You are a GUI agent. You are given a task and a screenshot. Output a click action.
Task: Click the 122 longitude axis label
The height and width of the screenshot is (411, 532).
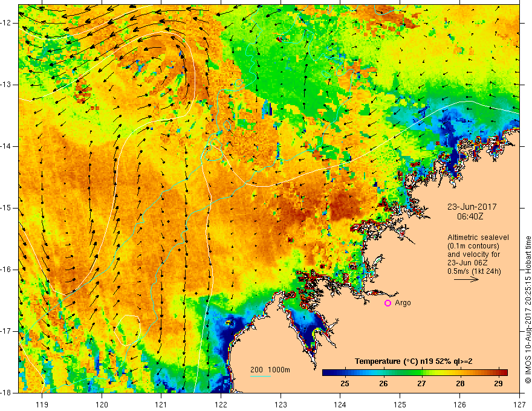(221, 404)
